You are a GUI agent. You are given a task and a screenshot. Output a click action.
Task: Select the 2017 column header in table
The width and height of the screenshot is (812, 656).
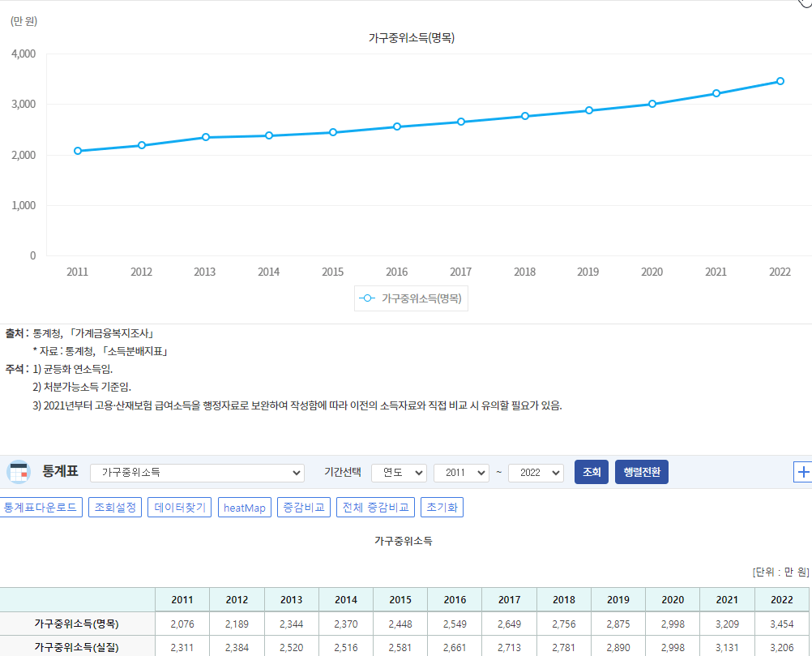[509, 600]
